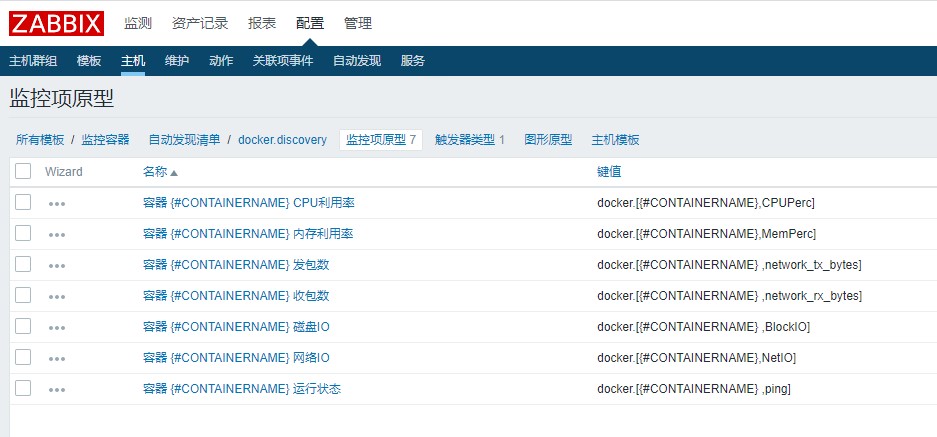Image resolution: width=937 pixels, height=437 pixels.
Task: Go to 主机群组 submenu
Action: click(33, 61)
